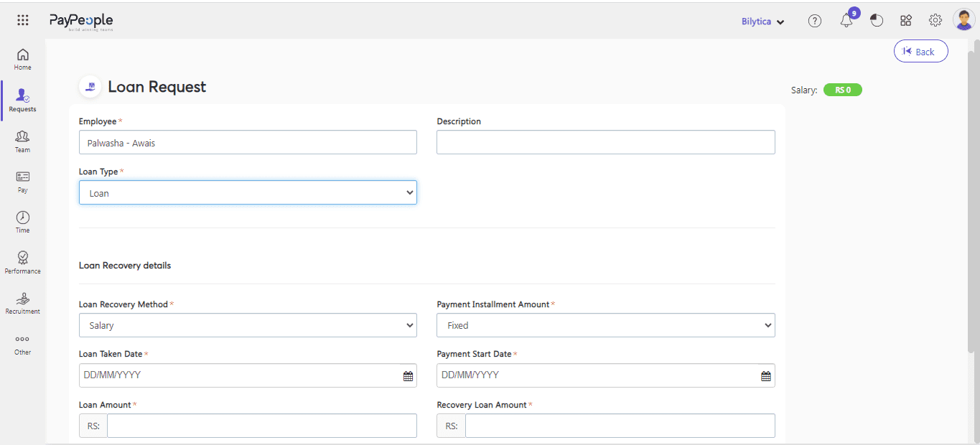
Task: Click the help question mark icon
Action: [x=814, y=21]
